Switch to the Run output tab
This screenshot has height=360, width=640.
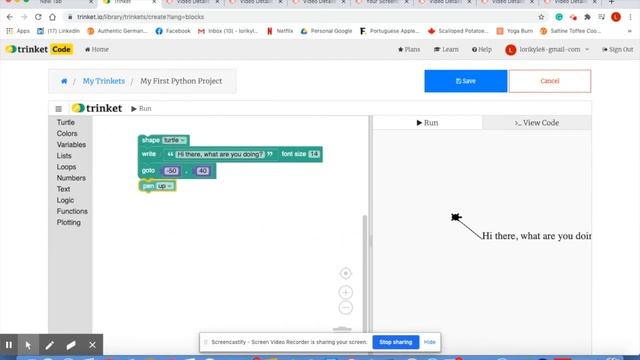pos(427,123)
